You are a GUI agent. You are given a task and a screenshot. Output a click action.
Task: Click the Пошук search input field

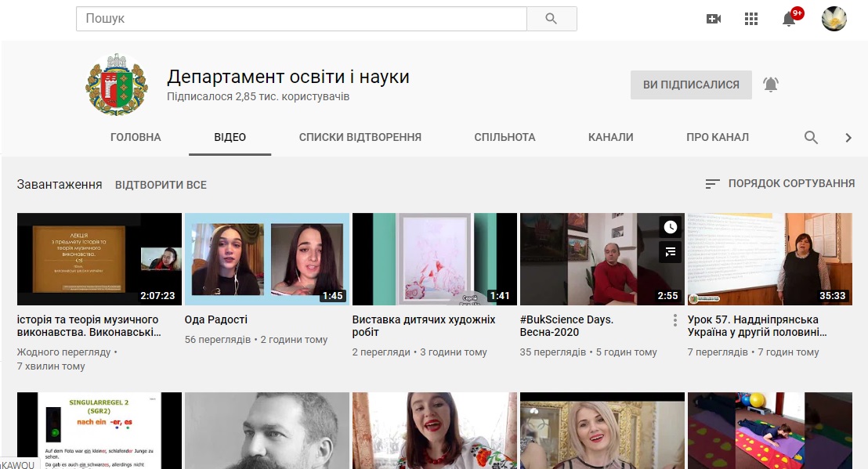301,19
